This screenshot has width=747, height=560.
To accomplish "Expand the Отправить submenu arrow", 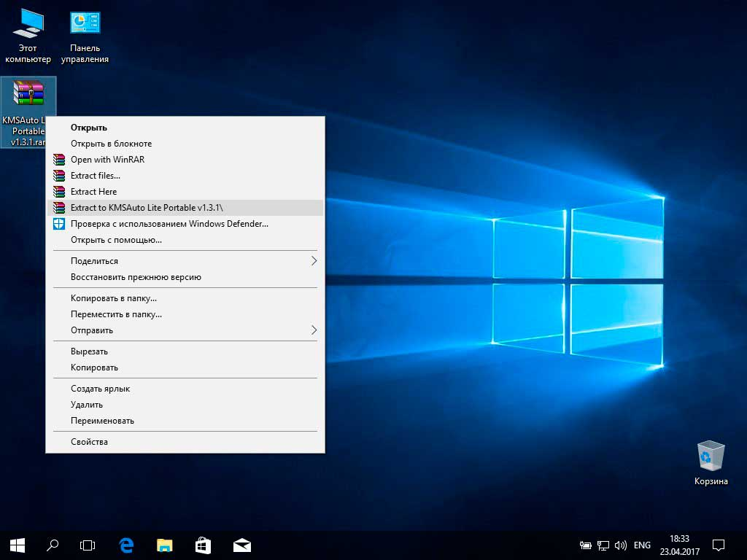I will (314, 330).
